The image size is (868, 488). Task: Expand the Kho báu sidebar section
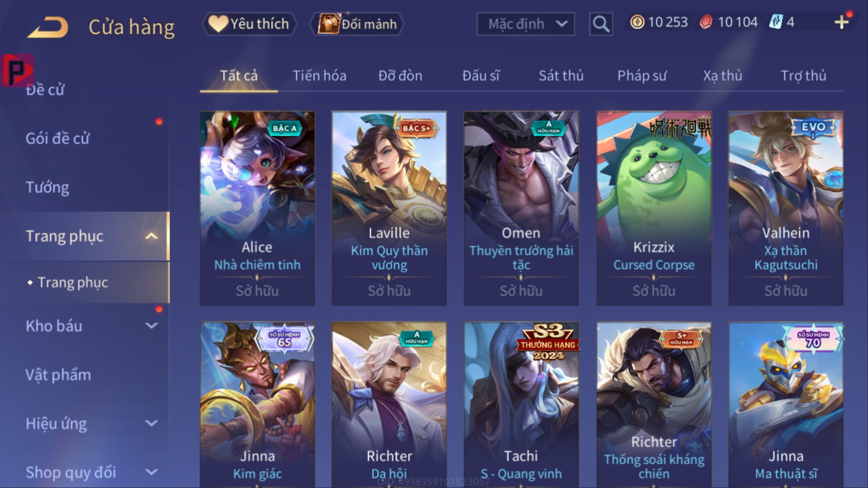pyautogui.click(x=151, y=326)
